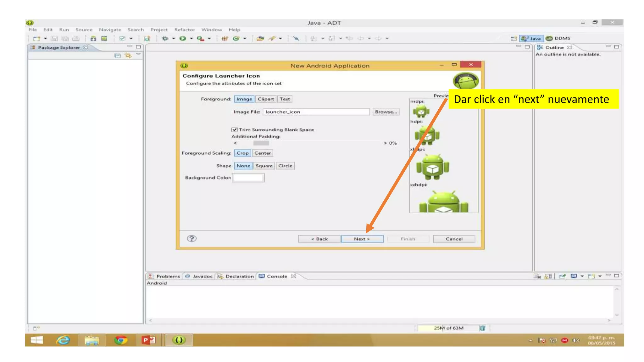Image resolution: width=644 pixels, height=362 pixels.
Task: Click the green Run button in toolbar
Action: 183,38
